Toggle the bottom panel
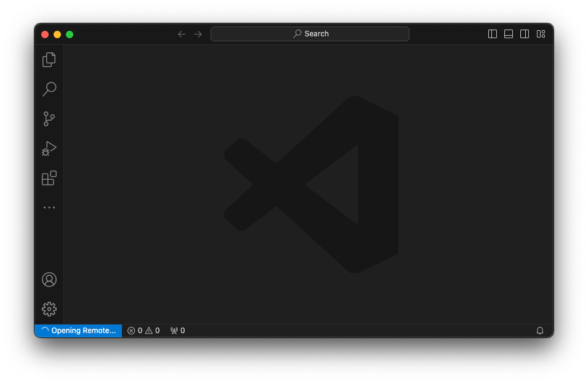The image size is (588, 383). tap(509, 34)
